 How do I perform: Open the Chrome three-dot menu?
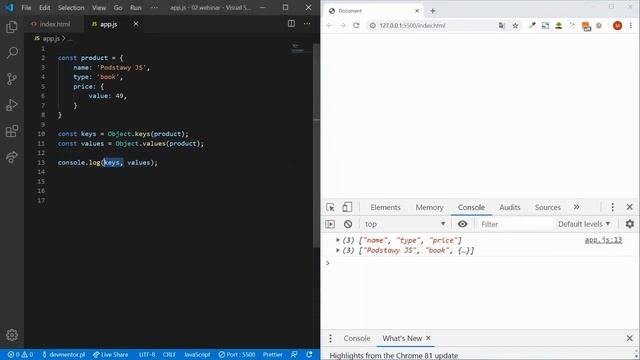(631, 25)
